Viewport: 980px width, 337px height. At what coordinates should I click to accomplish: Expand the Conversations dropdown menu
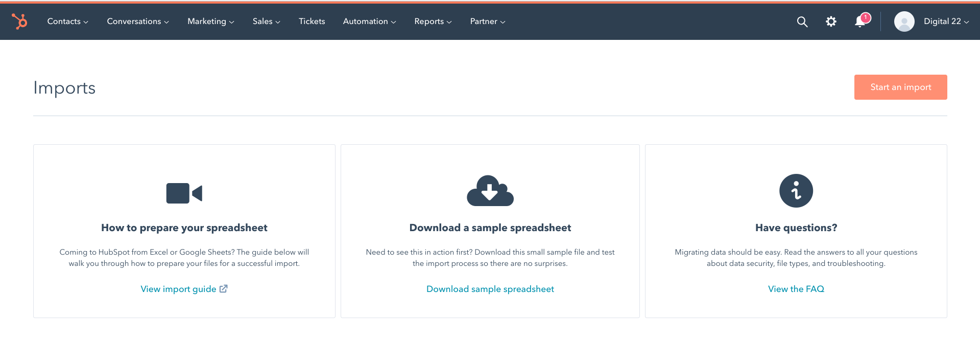pyautogui.click(x=137, y=21)
